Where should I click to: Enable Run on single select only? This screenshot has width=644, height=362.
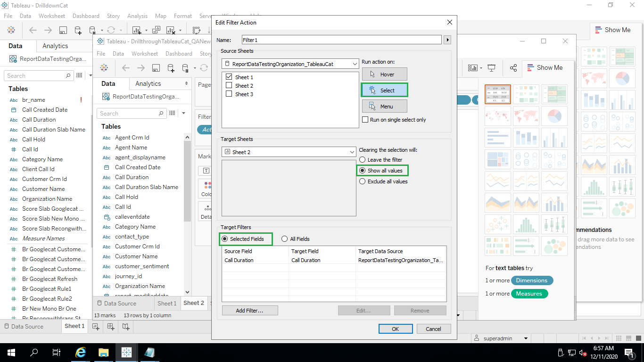tap(365, 120)
